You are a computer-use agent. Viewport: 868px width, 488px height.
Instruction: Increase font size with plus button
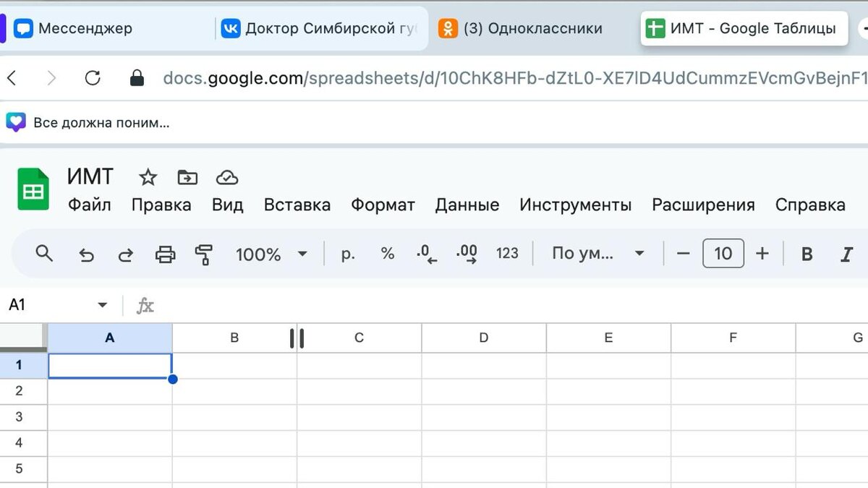[762, 254]
